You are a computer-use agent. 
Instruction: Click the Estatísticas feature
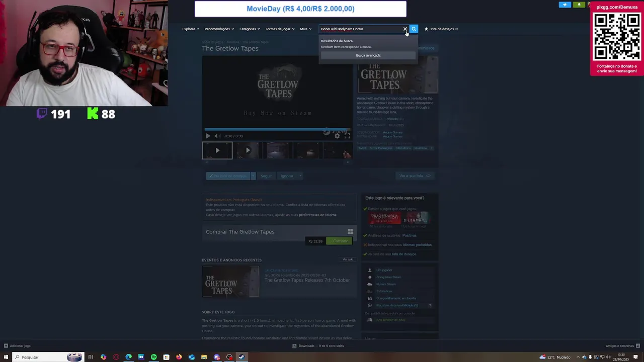coord(384,291)
